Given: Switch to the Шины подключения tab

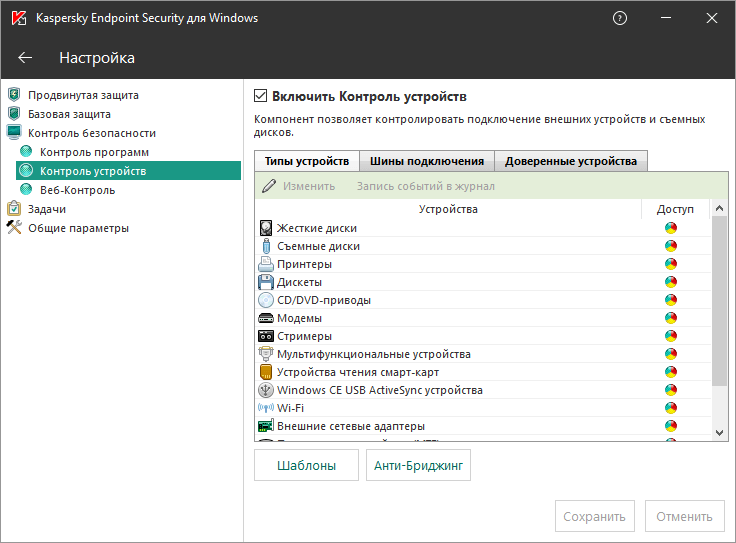Looking at the screenshot, I should pyautogui.click(x=427, y=161).
